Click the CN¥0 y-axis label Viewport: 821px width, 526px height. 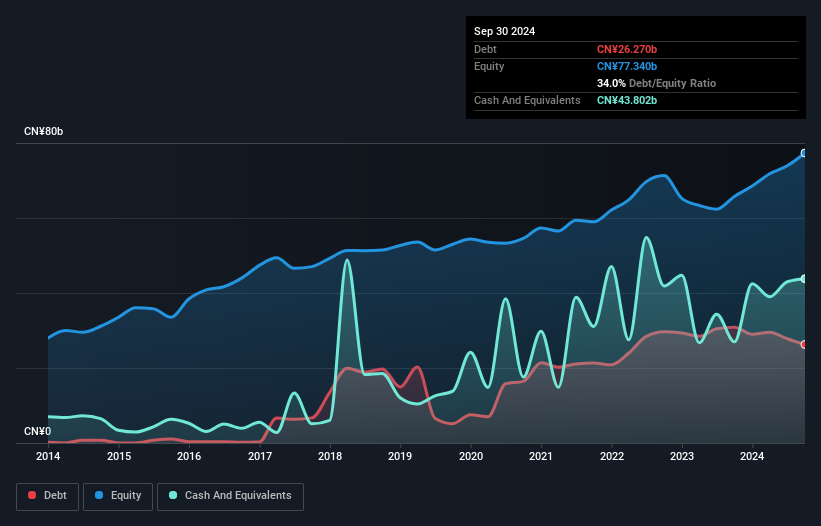(37, 431)
